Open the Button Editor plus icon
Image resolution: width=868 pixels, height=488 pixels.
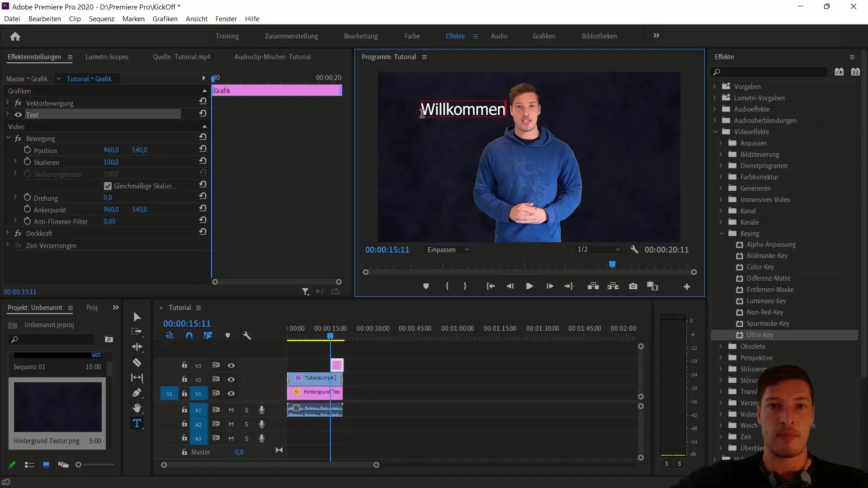coord(687,286)
